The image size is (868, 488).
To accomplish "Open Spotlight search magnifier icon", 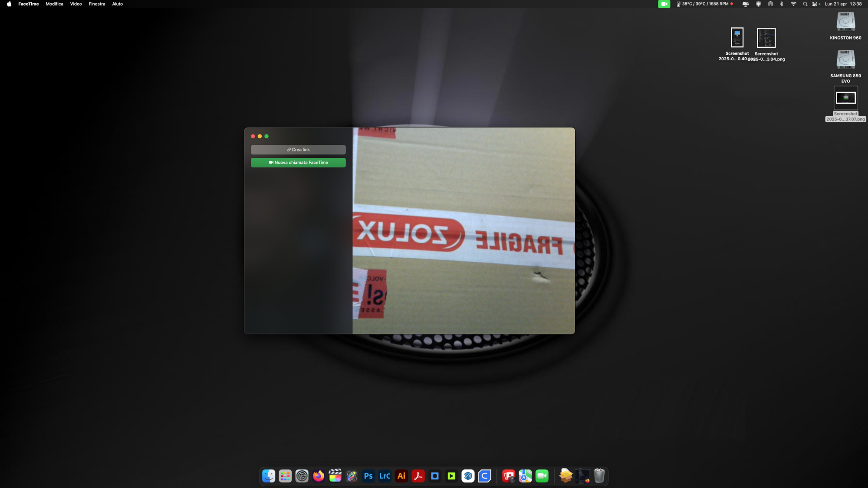I will point(805,4).
